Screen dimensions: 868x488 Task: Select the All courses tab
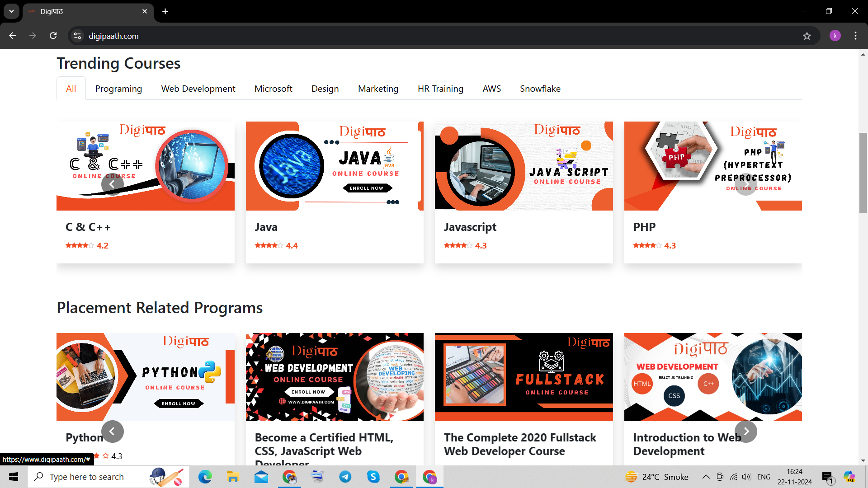click(x=71, y=89)
